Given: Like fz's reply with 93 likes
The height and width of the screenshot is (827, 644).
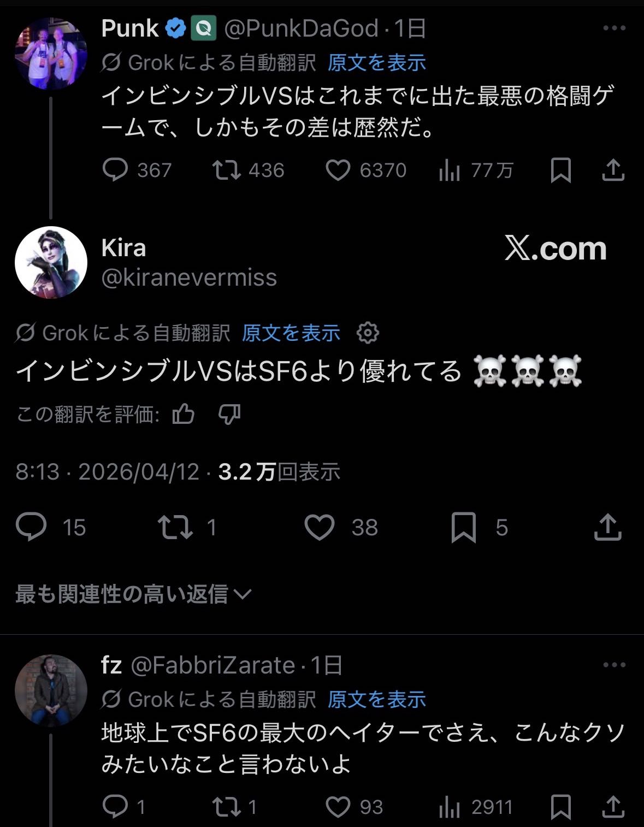Looking at the screenshot, I should coord(338,807).
